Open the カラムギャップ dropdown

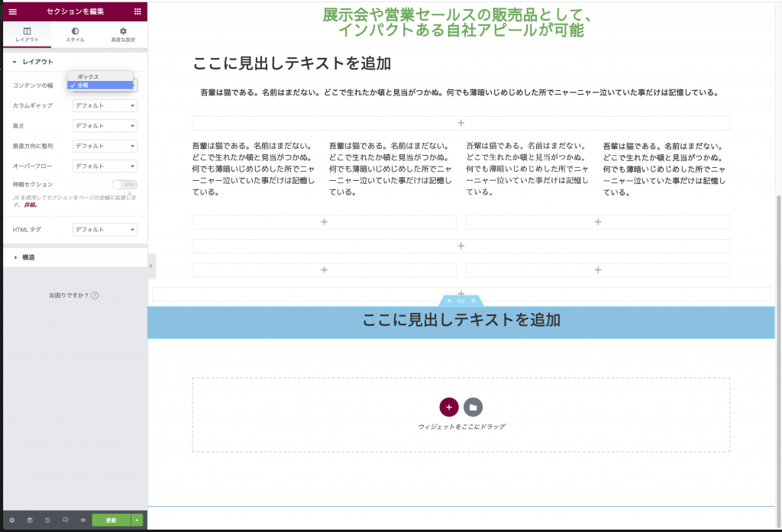pos(105,105)
